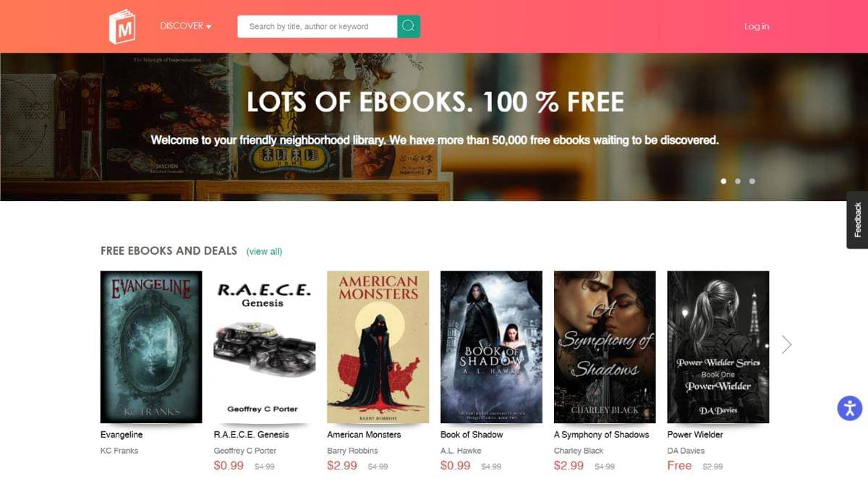This screenshot has width=868, height=489.
Task: Click the green search magnifier button
Action: [409, 26]
